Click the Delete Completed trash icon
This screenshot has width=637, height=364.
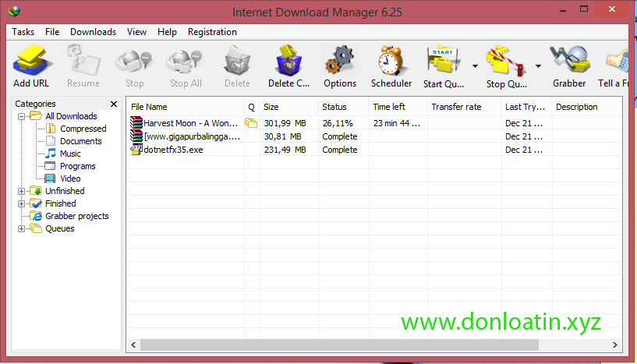click(288, 62)
